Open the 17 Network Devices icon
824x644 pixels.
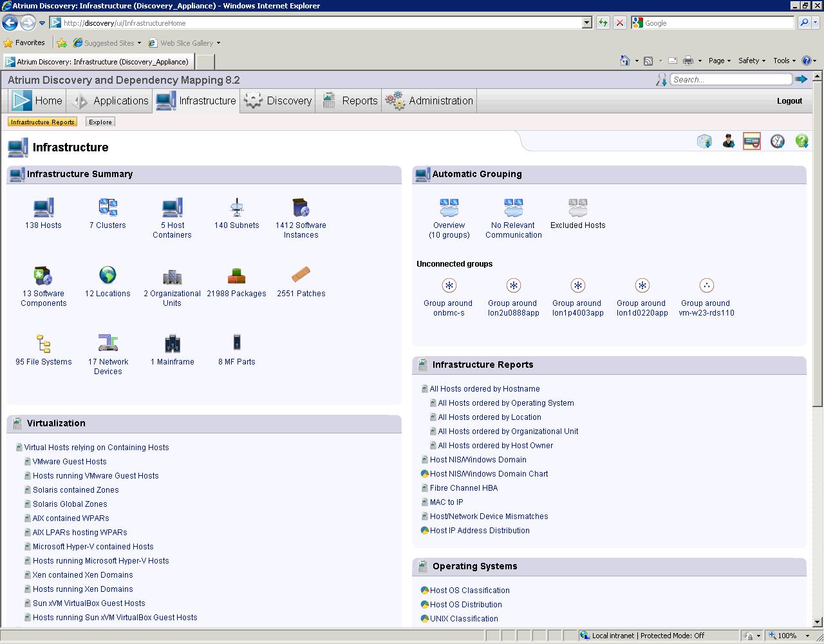tap(108, 343)
